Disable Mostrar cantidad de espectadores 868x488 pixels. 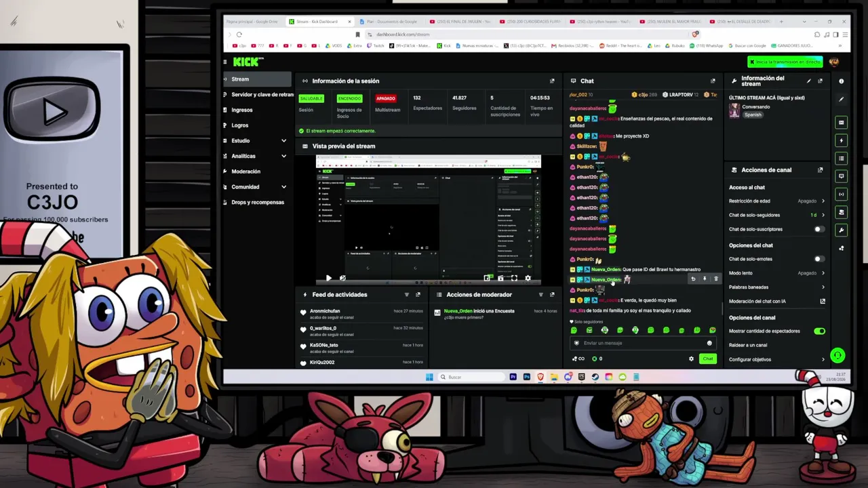coord(819,331)
